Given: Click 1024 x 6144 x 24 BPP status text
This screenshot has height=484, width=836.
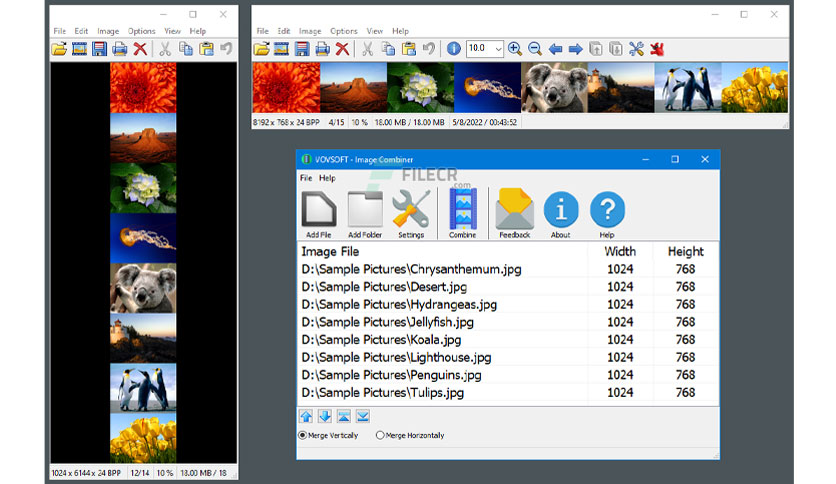Looking at the screenshot, I should (x=86, y=473).
